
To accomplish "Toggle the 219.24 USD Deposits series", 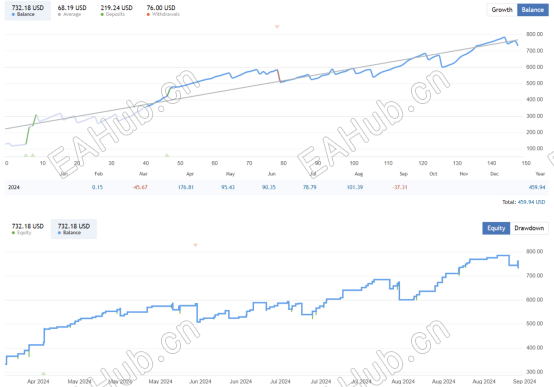I will click(116, 10).
